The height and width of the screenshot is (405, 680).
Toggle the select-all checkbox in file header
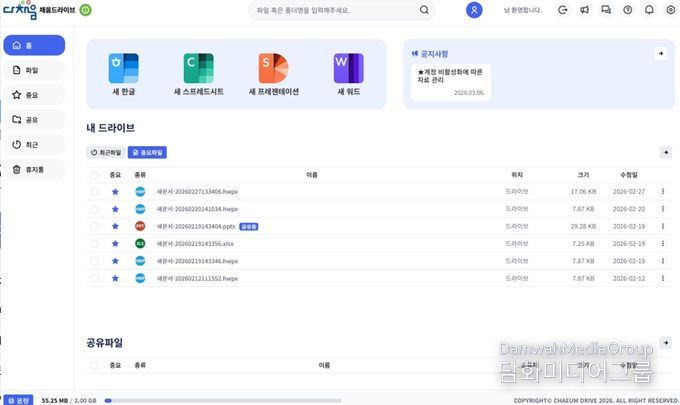pos(94,174)
